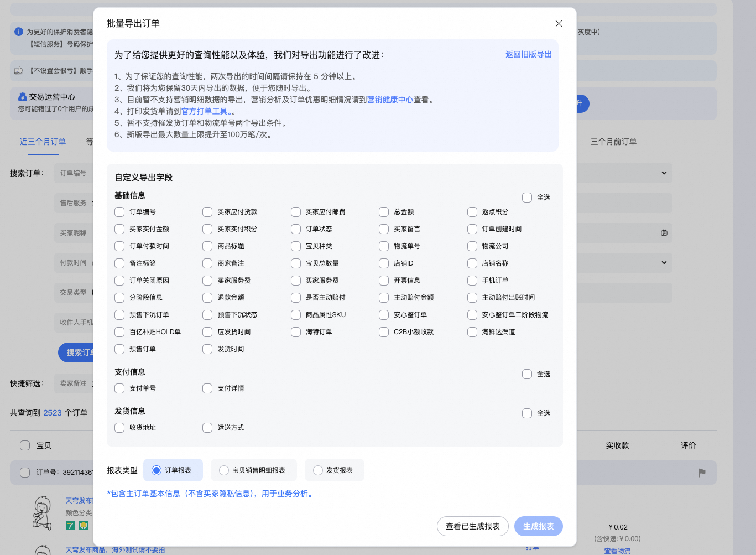Click the green 7-day badge icon under the product
756x555 pixels.
click(x=70, y=526)
